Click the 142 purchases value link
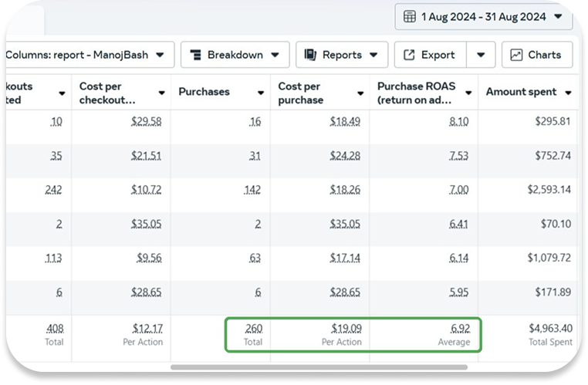The height and width of the screenshot is (385, 588). coord(253,189)
